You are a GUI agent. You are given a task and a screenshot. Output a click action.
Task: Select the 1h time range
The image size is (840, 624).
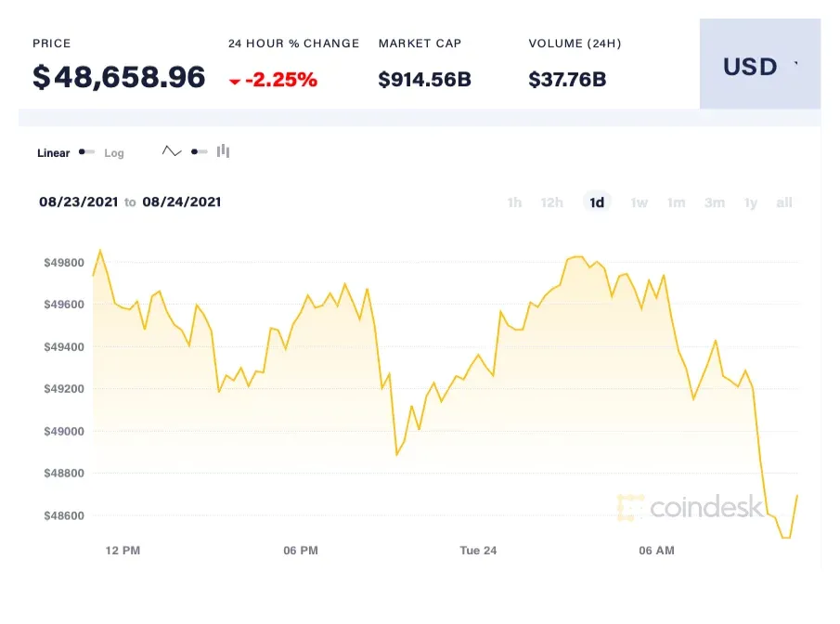point(514,202)
